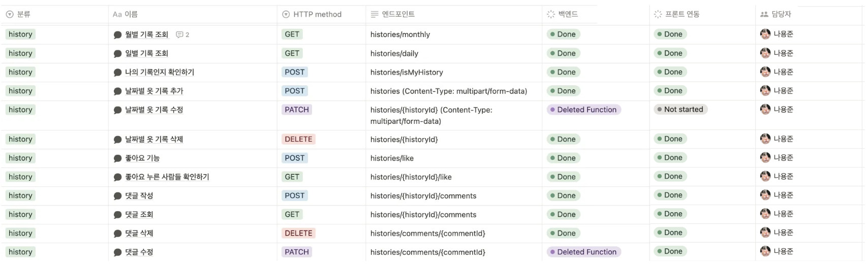Click page icon next to 댓글 수정
The width and height of the screenshot is (868, 264).
tap(117, 252)
